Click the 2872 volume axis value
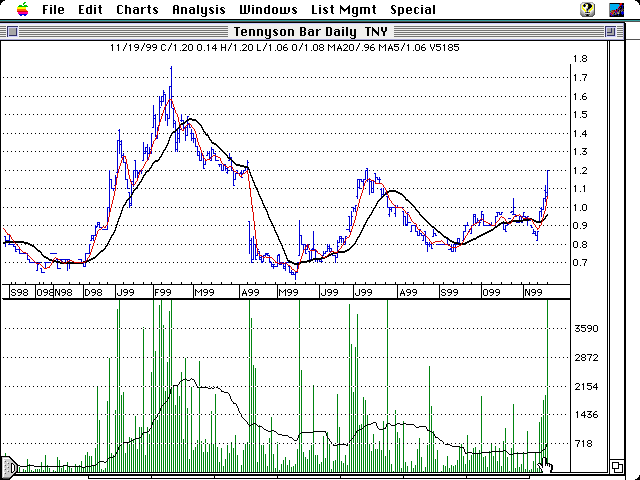Screen dimensions: 640x480 click(586, 358)
